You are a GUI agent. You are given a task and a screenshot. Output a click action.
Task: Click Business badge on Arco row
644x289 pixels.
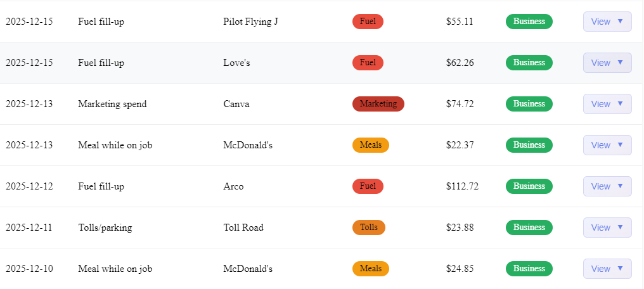(529, 186)
